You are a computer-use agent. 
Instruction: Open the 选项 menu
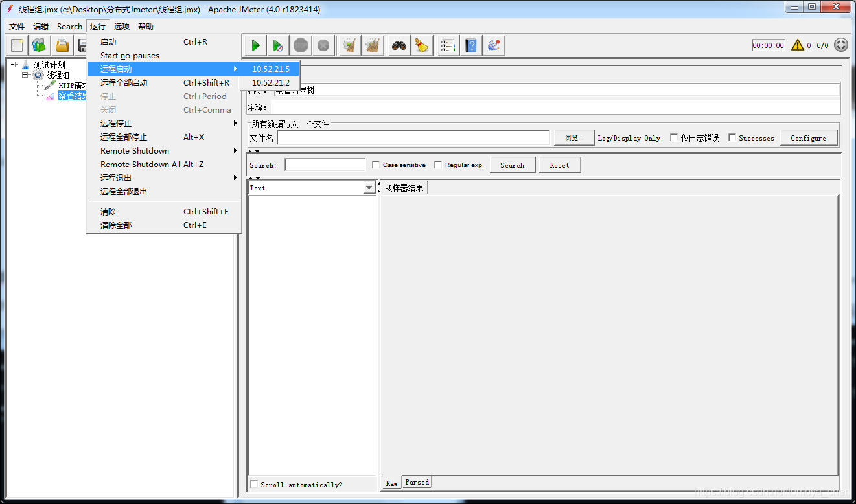pyautogui.click(x=122, y=27)
